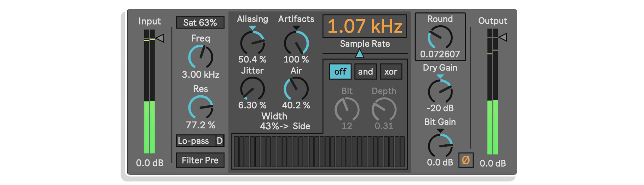This screenshot has width=644, height=185.
Task: Click the Bit Gain knob
Action: (x=440, y=145)
